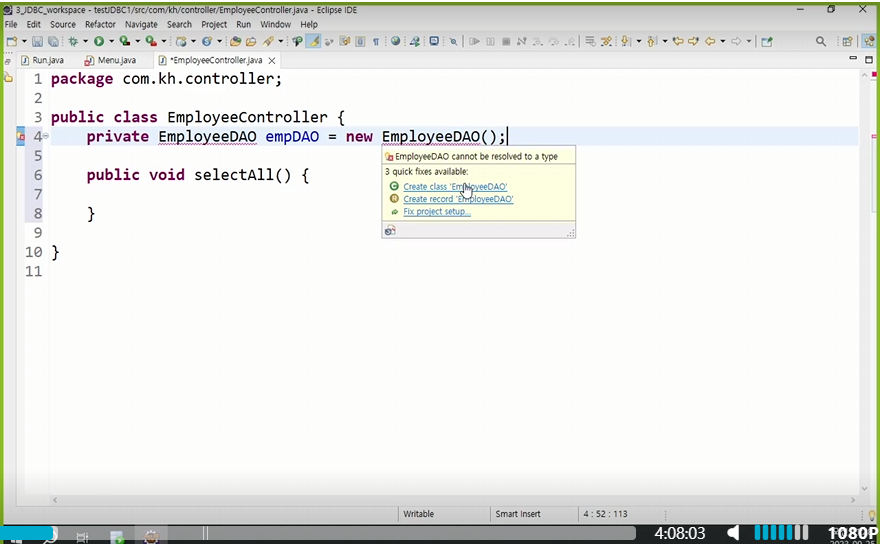Expand the Next Annotation dropdown arrow
The width and height of the screenshot is (880, 544).
(639, 41)
